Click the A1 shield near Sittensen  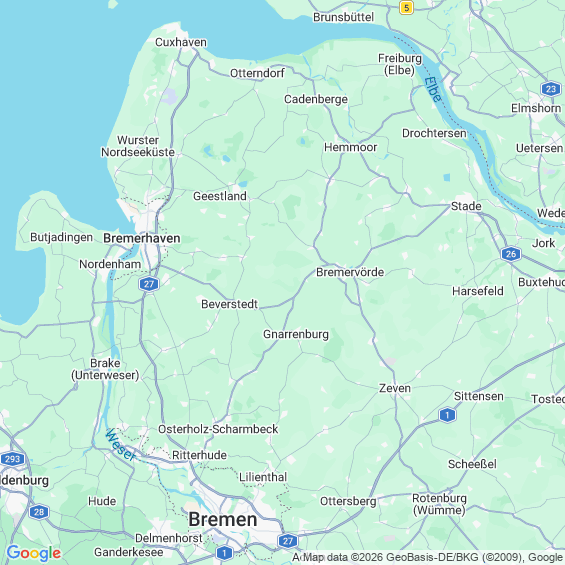point(447,415)
